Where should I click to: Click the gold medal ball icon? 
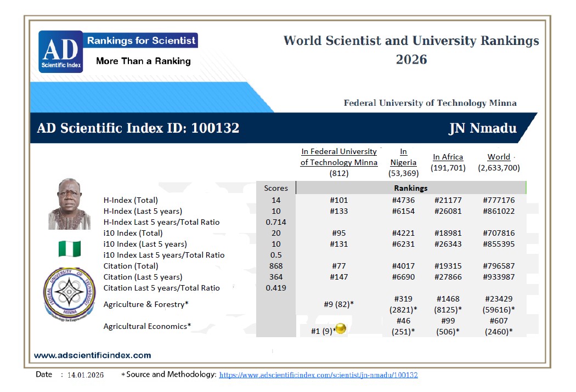tap(340, 329)
